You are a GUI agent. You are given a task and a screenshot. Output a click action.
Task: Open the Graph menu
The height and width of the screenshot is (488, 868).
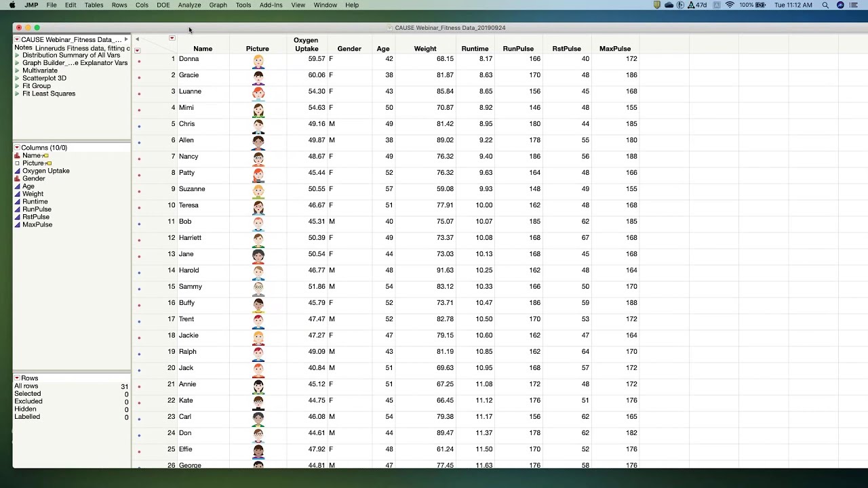[218, 5]
